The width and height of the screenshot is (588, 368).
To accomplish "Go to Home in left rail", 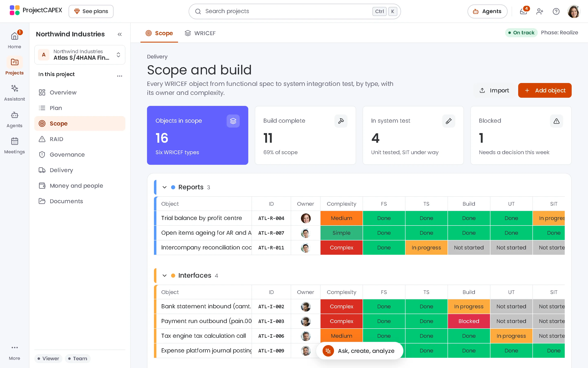I will (x=14, y=40).
